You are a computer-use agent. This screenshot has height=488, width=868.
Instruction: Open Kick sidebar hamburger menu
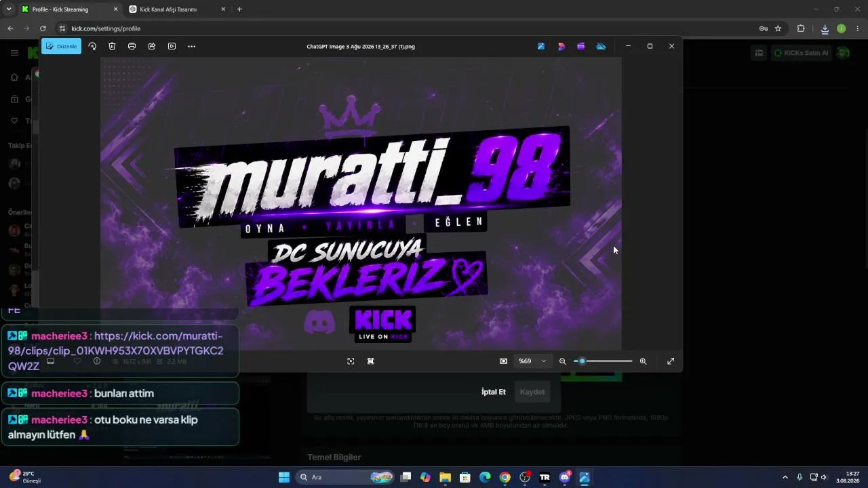pos(14,53)
